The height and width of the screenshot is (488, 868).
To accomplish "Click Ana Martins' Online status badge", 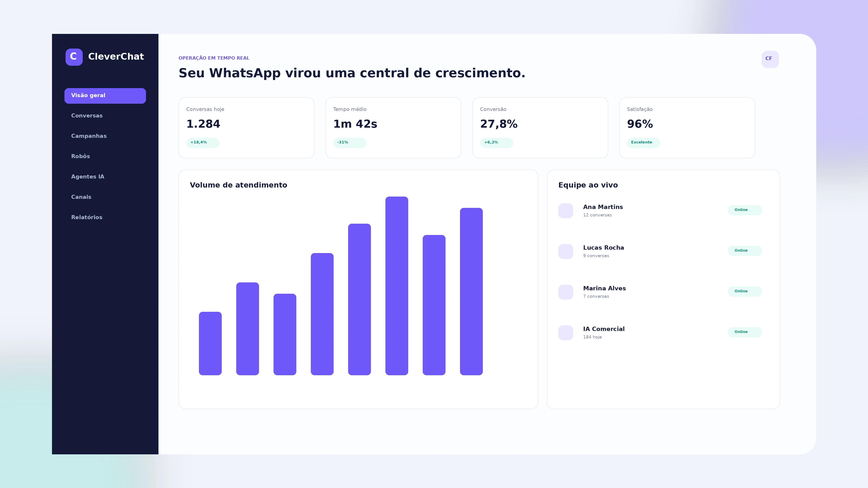I will click(x=745, y=210).
